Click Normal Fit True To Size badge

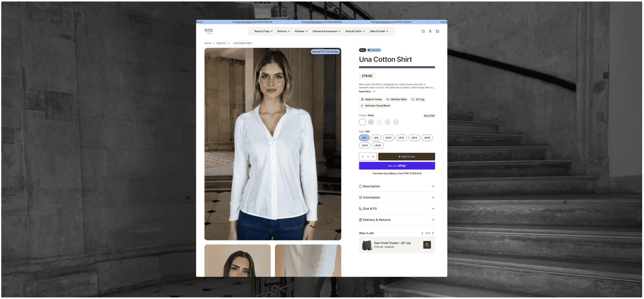(325, 52)
